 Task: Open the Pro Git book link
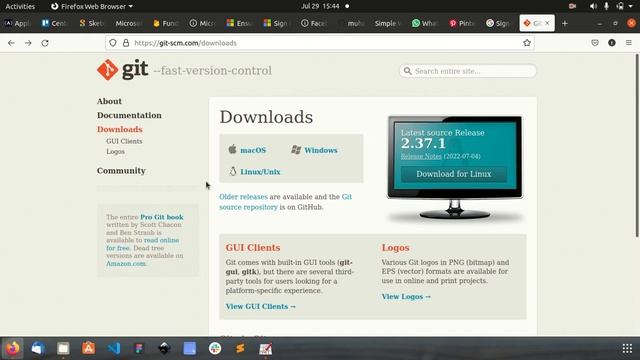pyautogui.click(x=162, y=217)
